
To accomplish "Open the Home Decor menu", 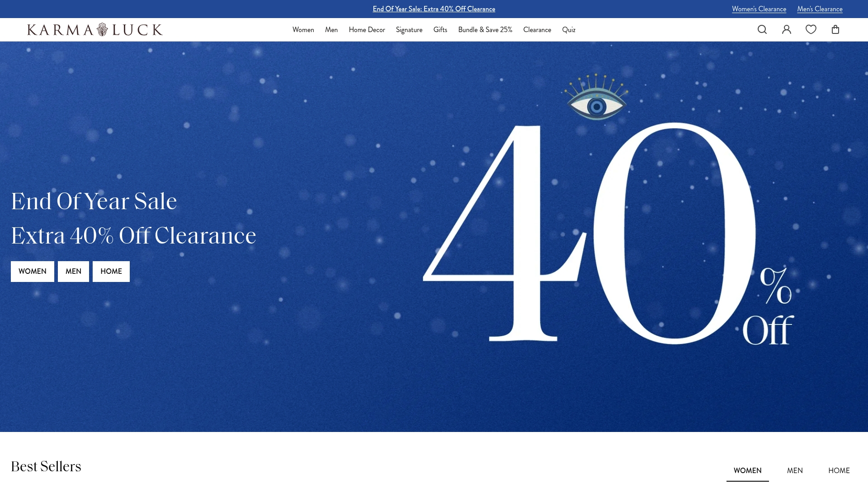I will pyautogui.click(x=367, y=30).
